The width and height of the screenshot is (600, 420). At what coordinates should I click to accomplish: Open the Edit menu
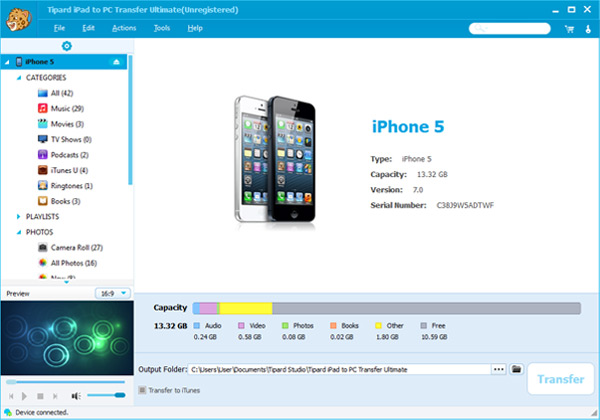click(x=88, y=28)
